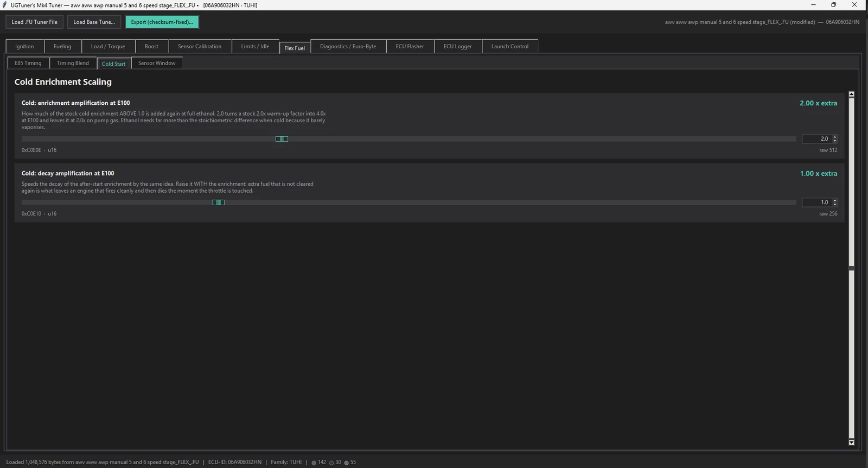Click the address label 0xC0E0E · u16
This screenshot has width=868, height=468.
click(x=39, y=150)
